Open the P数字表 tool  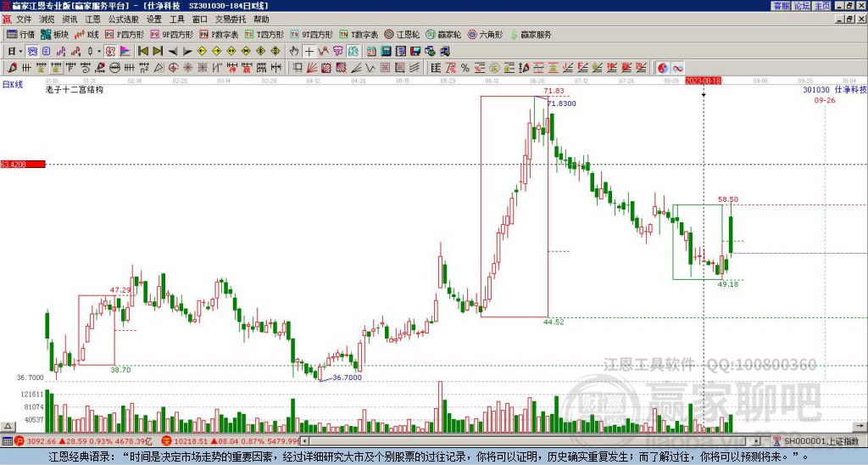pyautogui.click(x=219, y=34)
